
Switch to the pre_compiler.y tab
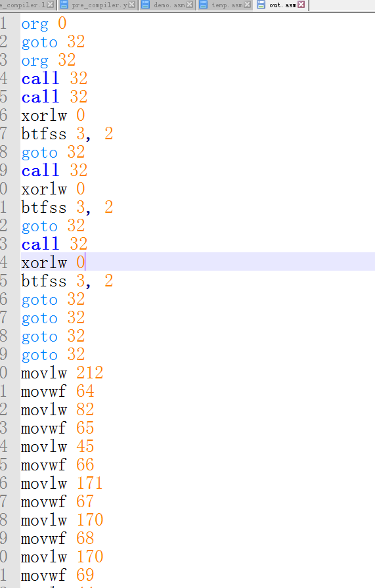point(97,5)
